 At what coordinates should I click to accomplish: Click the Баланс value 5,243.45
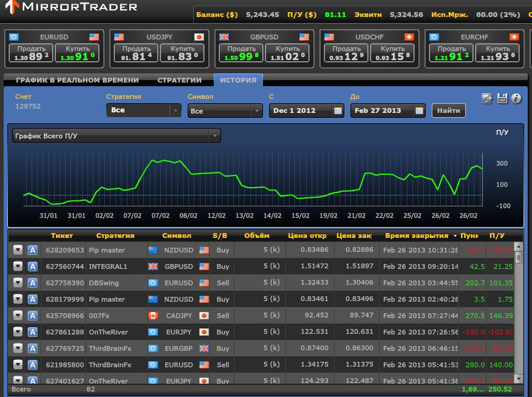coord(262,15)
